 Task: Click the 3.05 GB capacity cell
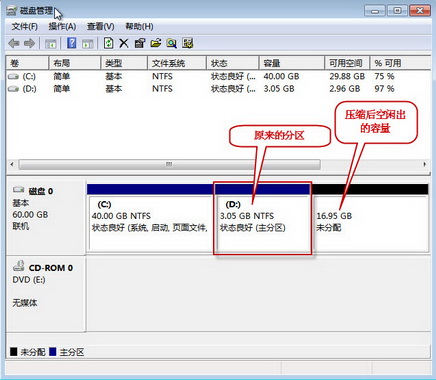279,89
